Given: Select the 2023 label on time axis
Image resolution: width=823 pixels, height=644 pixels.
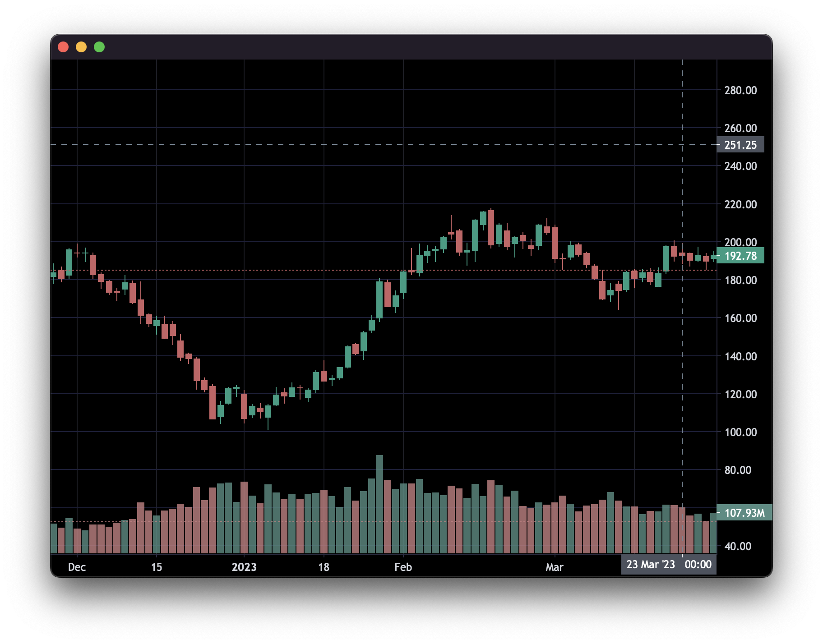Looking at the screenshot, I should point(244,567).
